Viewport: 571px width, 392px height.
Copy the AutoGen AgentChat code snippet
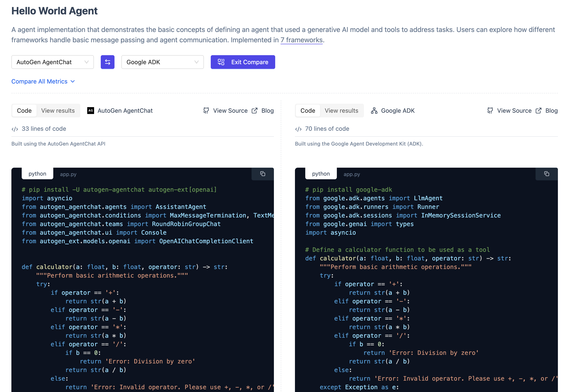coord(263,174)
